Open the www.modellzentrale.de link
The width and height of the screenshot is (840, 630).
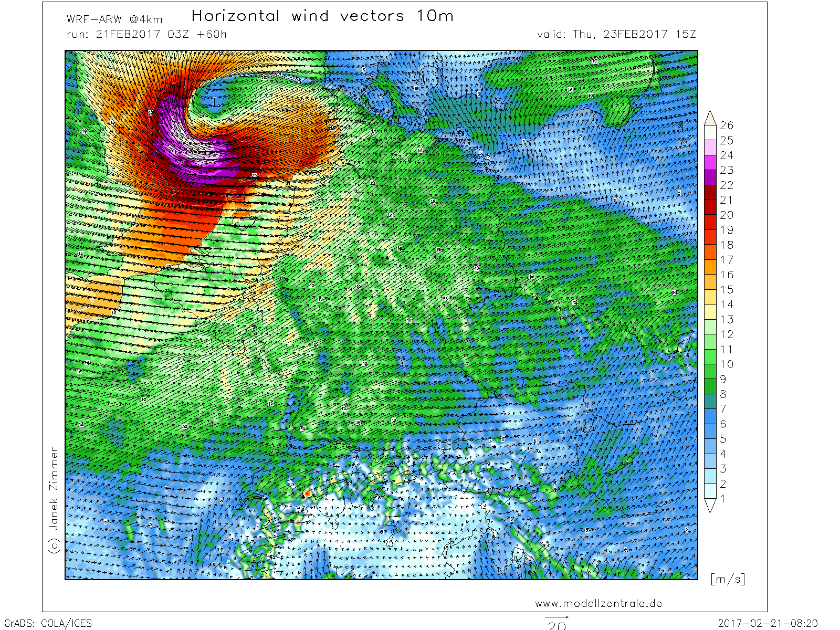click(598, 604)
